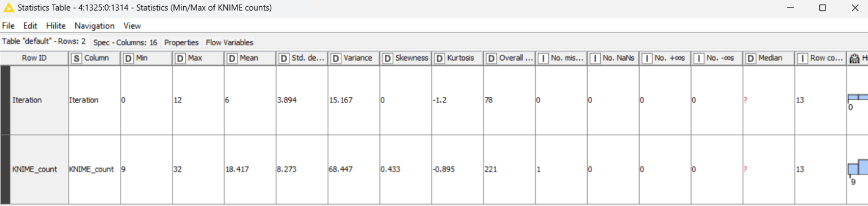Click the Row ID column header
The width and height of the screenshot is (868, 206).
tap(34, 58)
